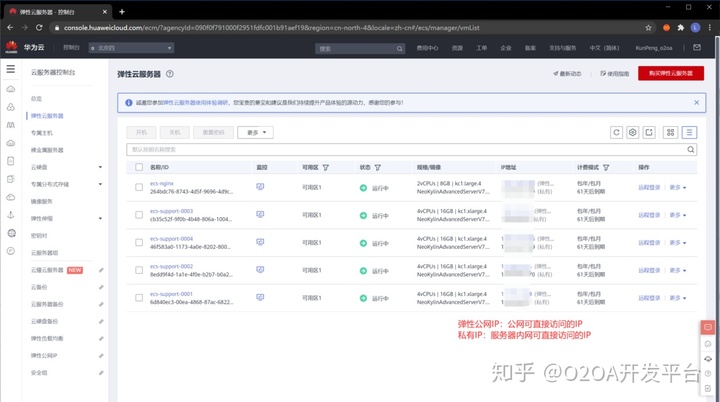The height and width of the screenshot is (402, 720).
Task: Dismiss the survey notice banner
Action: click(697, 102)
